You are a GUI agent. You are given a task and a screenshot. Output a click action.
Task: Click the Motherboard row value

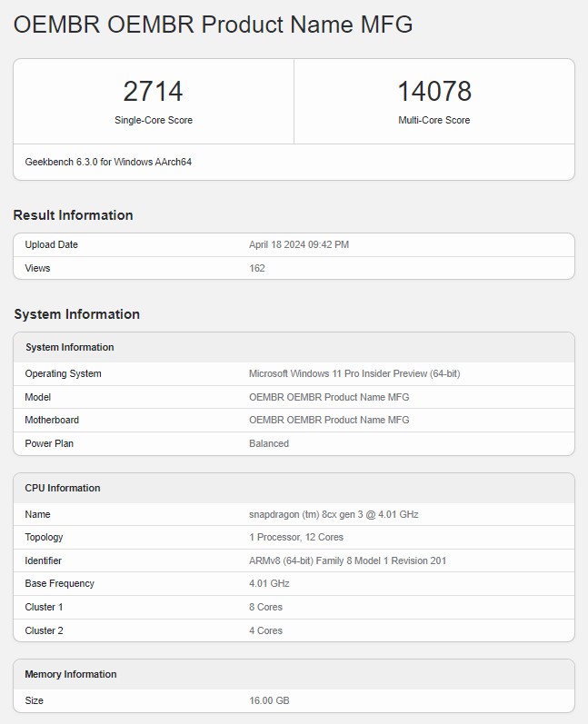329,420
